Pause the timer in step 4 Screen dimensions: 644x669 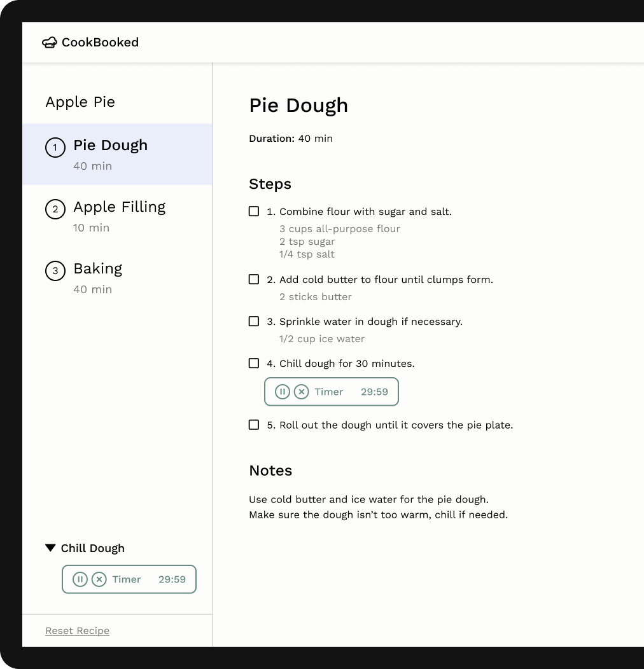(x=283, y=392)
